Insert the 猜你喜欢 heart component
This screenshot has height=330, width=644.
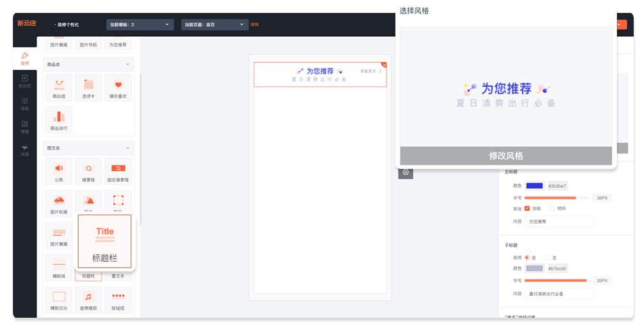pyautogui.click(x=118, y=87)
